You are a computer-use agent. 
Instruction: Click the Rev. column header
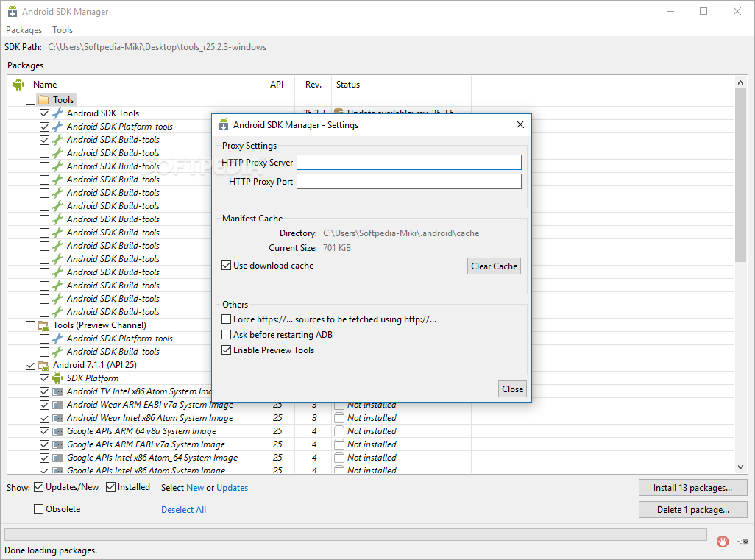(313, 85)
